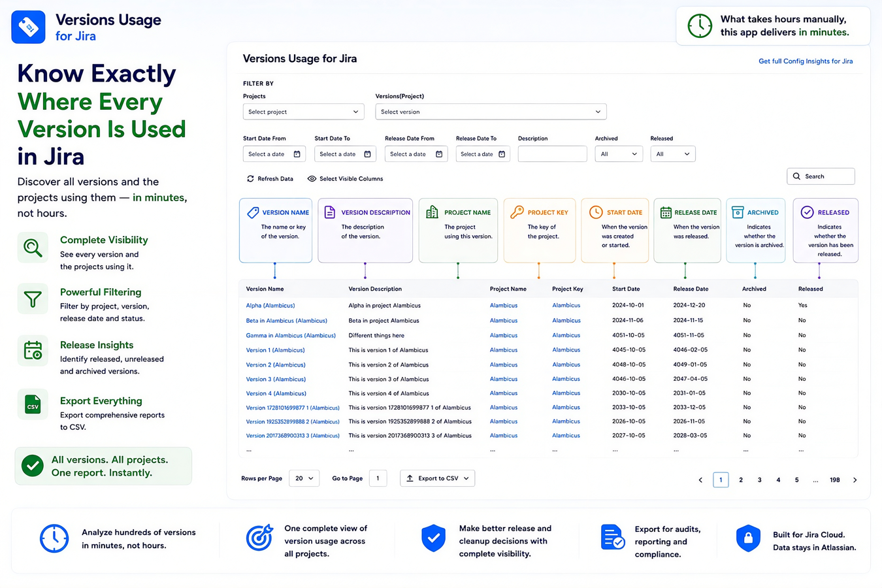The width and height of the screenshot is (882, 588).
Task: Click the Archived column header
Action: click(754, 289)
